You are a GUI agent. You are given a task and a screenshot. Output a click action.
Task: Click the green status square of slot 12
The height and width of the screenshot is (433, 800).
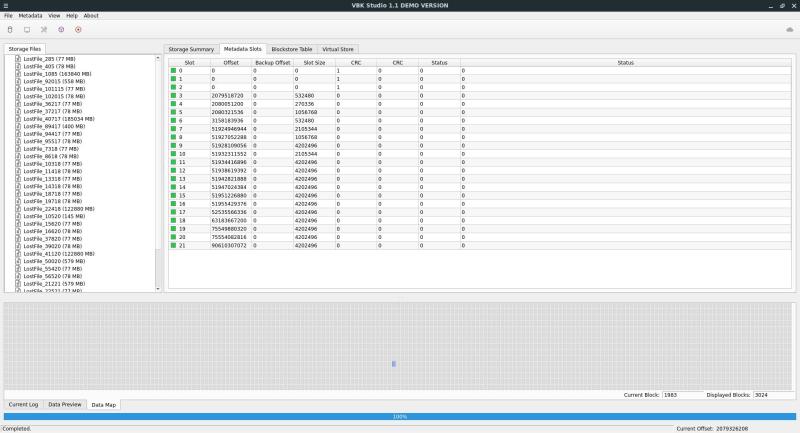(x=173, y=170)
